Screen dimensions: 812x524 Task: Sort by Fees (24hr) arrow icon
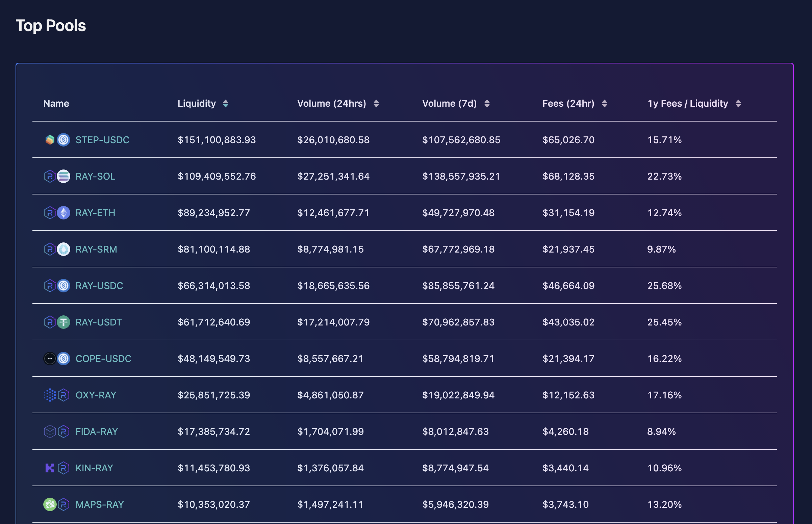604,103
